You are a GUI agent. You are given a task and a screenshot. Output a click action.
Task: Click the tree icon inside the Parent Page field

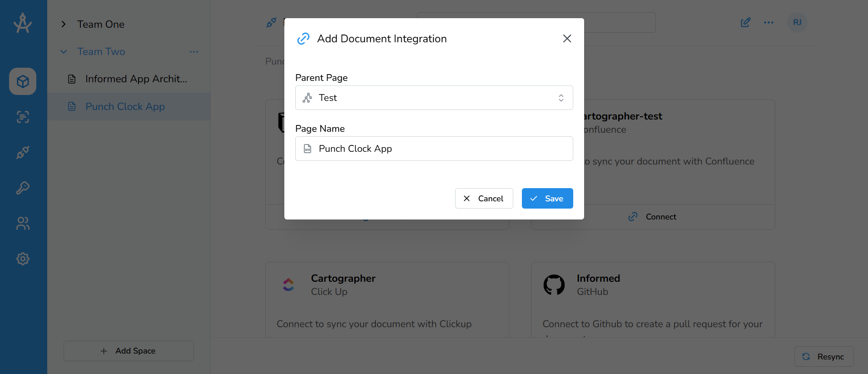tap(308, 98)
